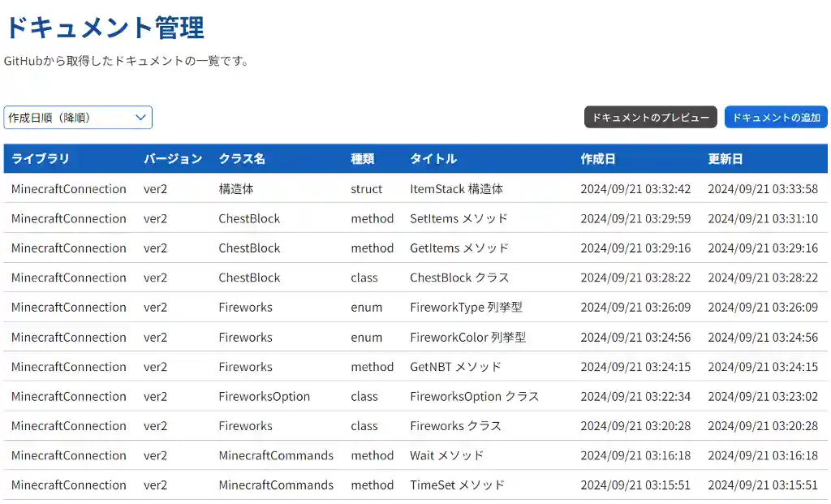Click enum in the FireworkColor 列挙型 row
Screen dimensions: 831x504
(x=366, y=337)
